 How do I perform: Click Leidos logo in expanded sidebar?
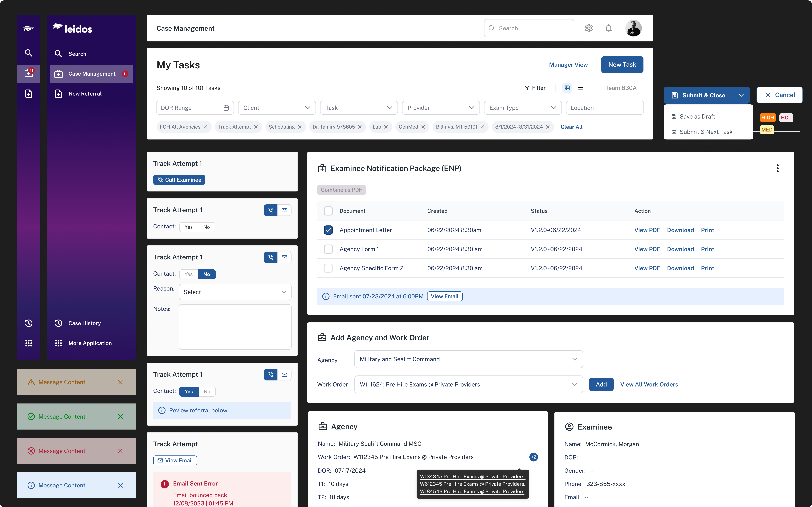point(72,28)
